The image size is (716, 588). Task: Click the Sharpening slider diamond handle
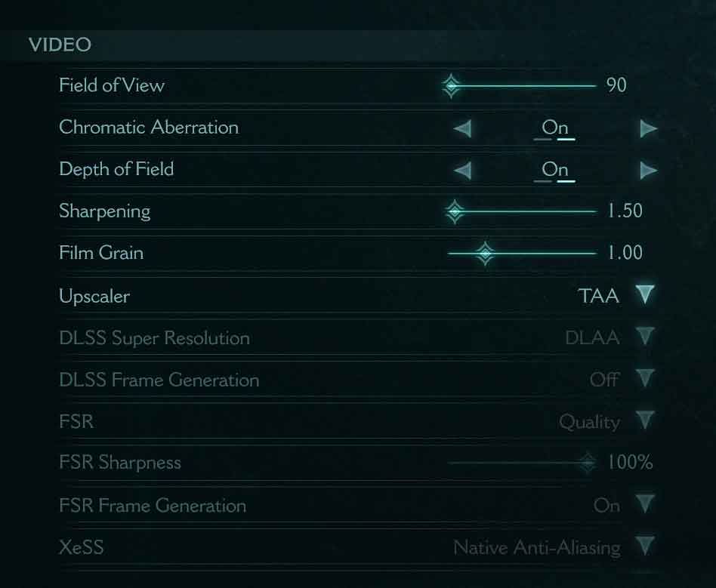pyautogui.click(x=455, y=211)
